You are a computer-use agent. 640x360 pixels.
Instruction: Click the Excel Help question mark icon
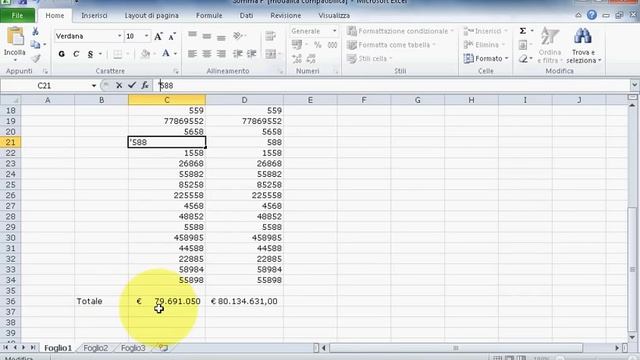pyautogui.click(x=592, y=15)
